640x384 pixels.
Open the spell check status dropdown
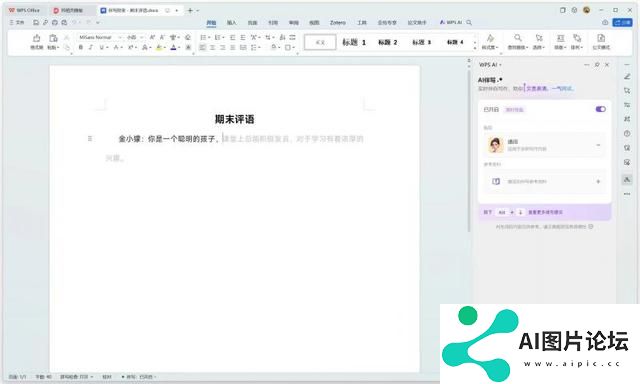[x=77, y=377]
